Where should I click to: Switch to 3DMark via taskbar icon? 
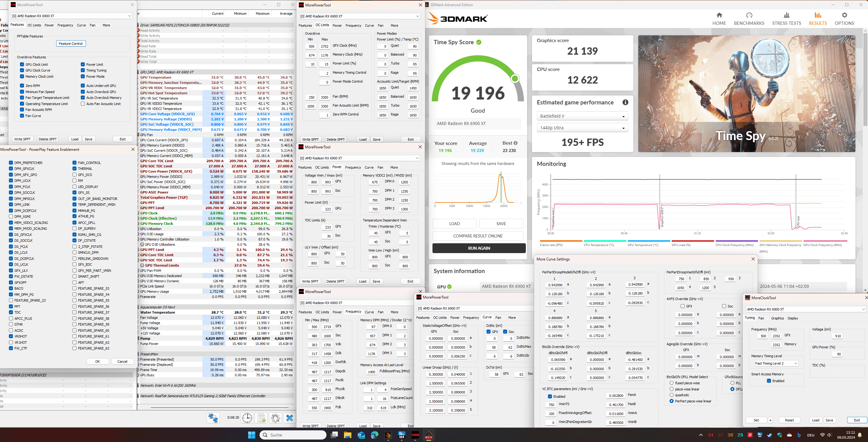(x=388, y=435)
